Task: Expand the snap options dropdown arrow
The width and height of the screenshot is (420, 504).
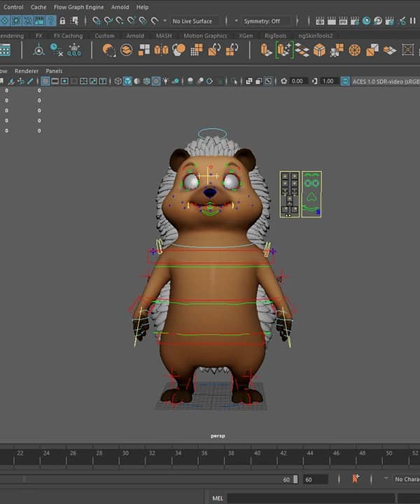Action: click(165, 21)
